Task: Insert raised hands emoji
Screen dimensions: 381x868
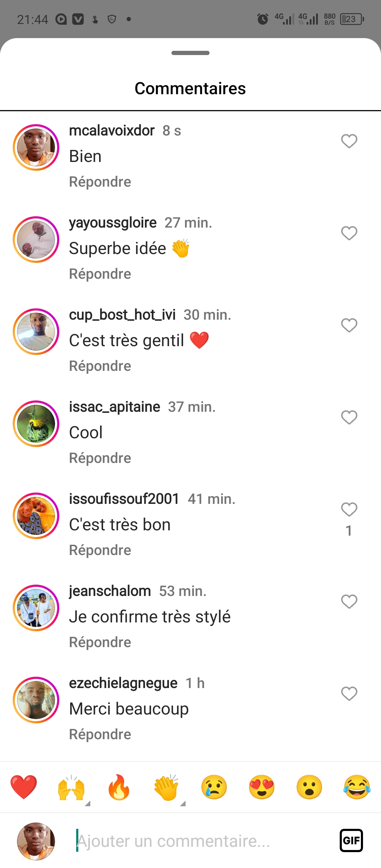Action: [71, 787]
